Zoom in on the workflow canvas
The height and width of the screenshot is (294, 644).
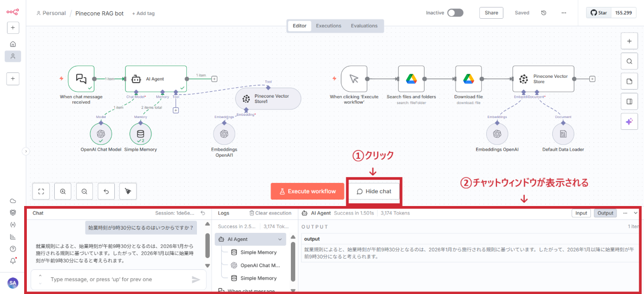point(63,191)
